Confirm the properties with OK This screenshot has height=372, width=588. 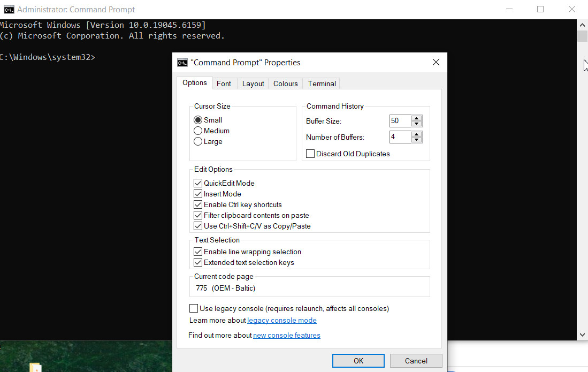358,361
